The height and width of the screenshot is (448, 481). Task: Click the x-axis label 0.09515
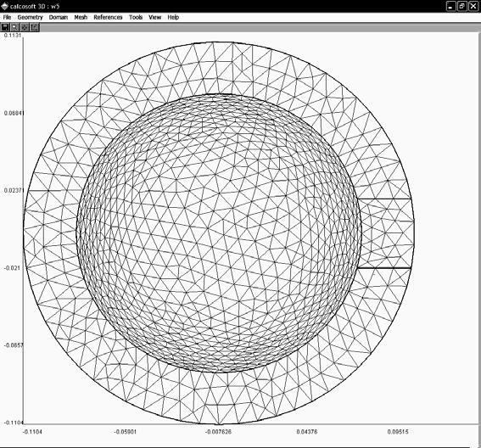coord(398,432)
